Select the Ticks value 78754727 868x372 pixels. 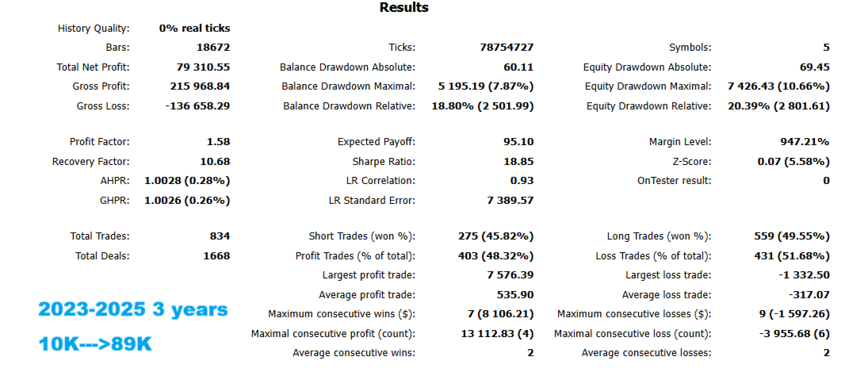click(x=507, y=48)
